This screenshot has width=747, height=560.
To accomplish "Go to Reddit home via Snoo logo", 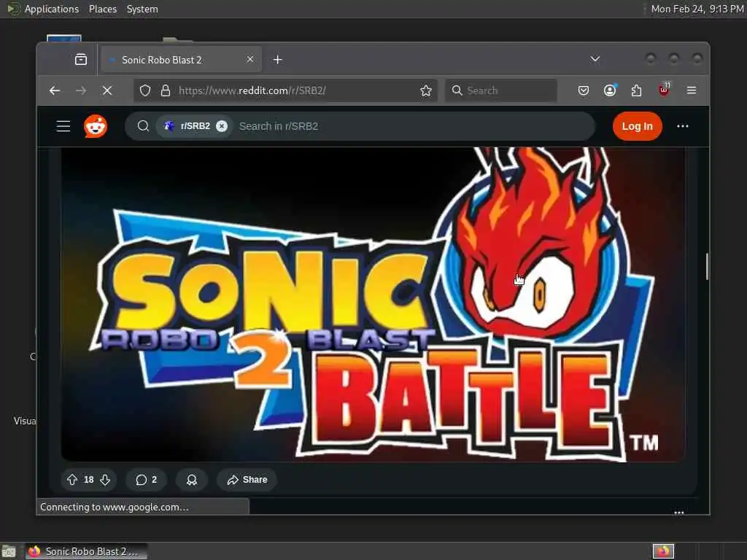I will click(x=96, y=126).
